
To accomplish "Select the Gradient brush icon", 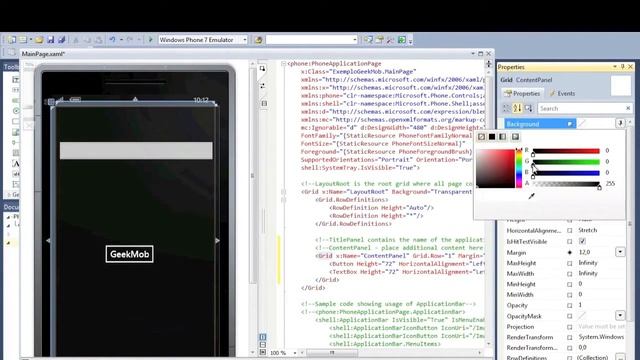I will (x=503, y=137).
